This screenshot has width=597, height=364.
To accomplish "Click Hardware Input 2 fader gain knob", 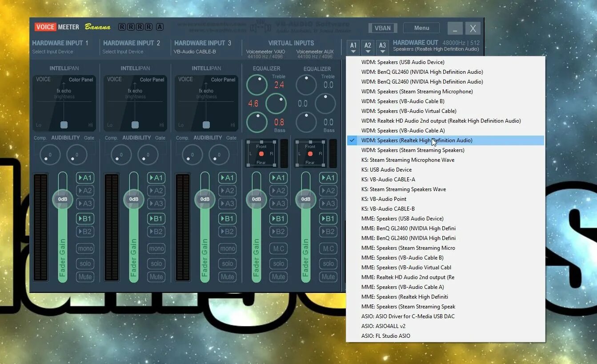I will tap(134, 199).
